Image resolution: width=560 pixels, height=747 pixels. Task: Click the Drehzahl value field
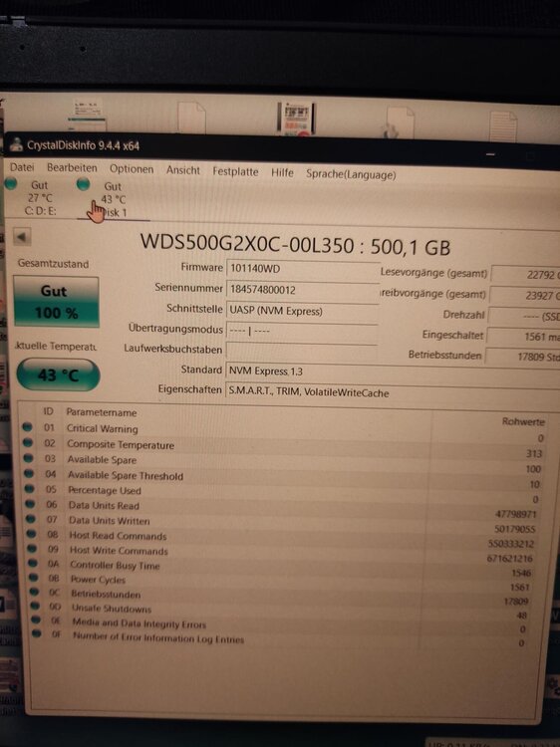coord(524,317)
